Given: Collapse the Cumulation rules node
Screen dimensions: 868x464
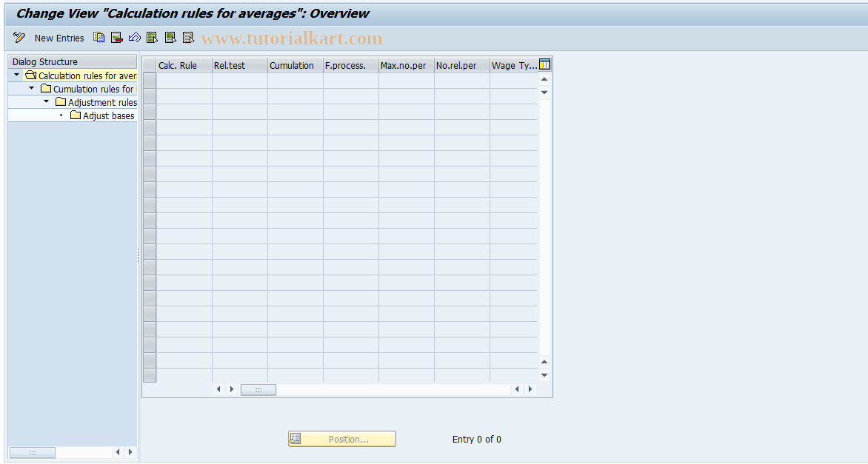Looking at the screenshot, I should pos(32,88).
